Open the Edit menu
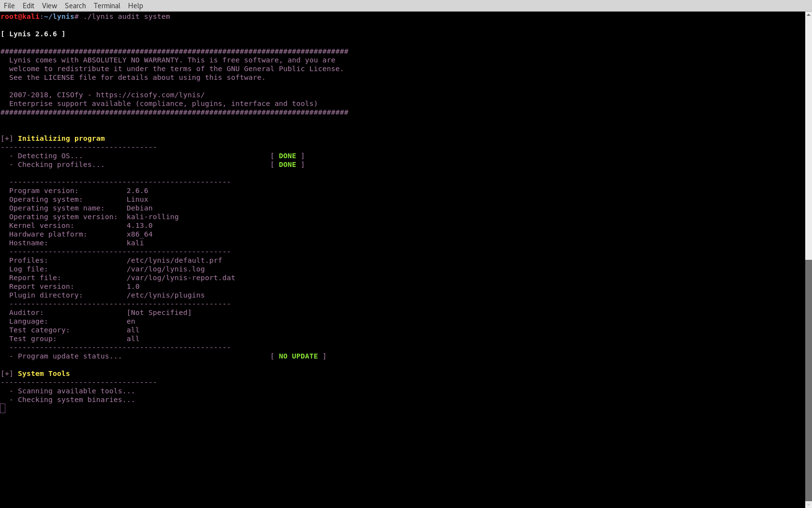Viewport: 812px width, 508px height. 29,6
